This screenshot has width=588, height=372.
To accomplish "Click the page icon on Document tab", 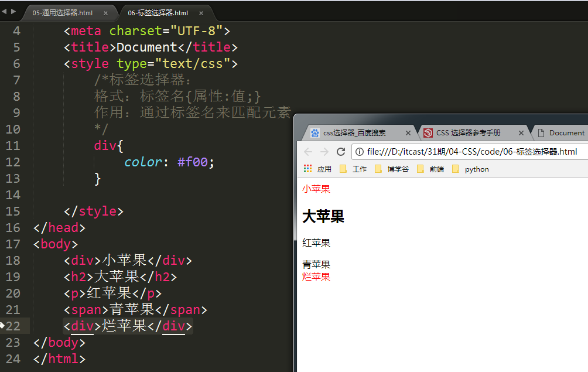I will 541,133.
